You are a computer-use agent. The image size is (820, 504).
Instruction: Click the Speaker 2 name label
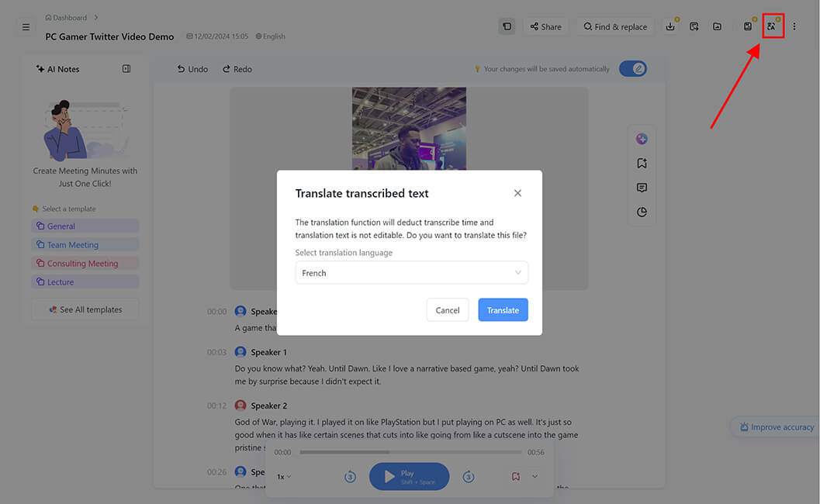click(268, 406)
